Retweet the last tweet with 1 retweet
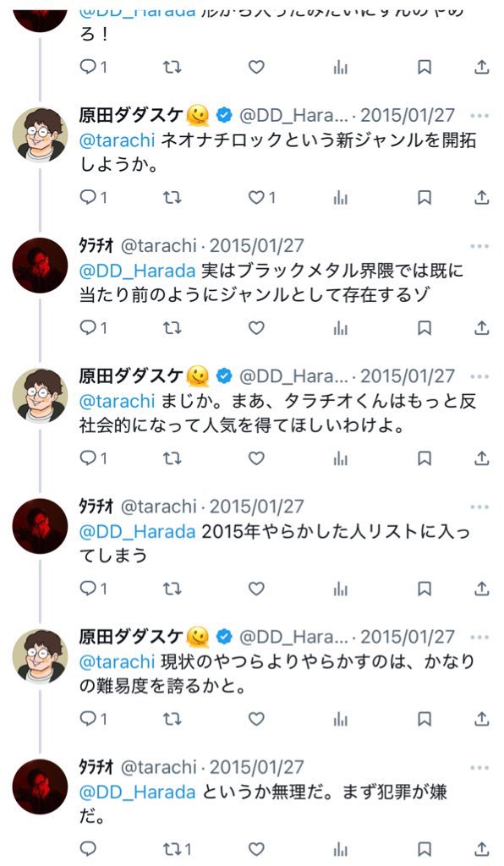This screenshot has width=504, height=866. point(178,849)
